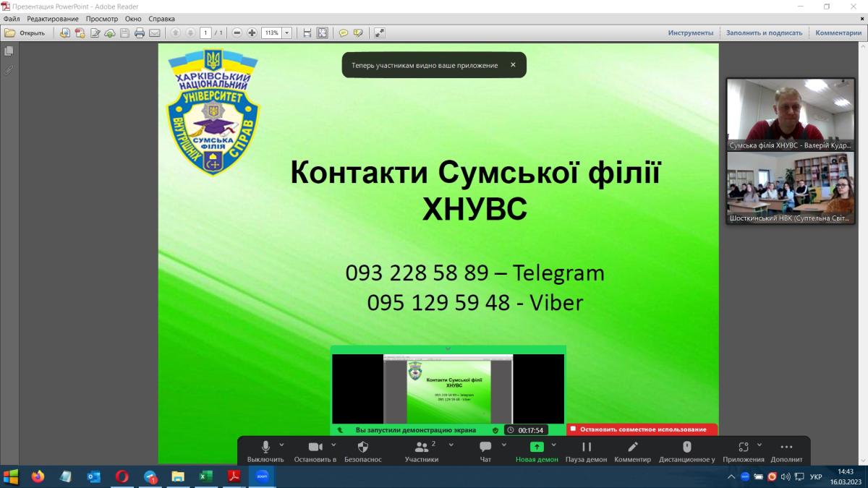
Task: Open the Окно menu
Action: pos(133,19)
